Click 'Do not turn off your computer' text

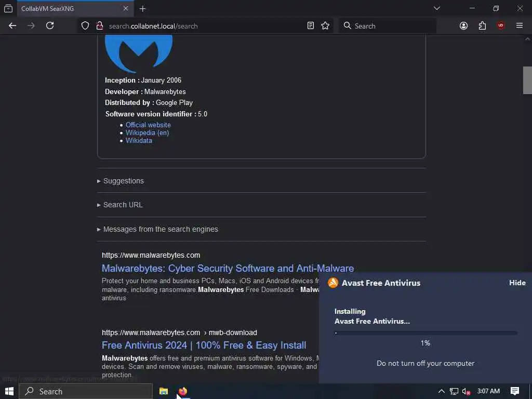coord(425,363)
